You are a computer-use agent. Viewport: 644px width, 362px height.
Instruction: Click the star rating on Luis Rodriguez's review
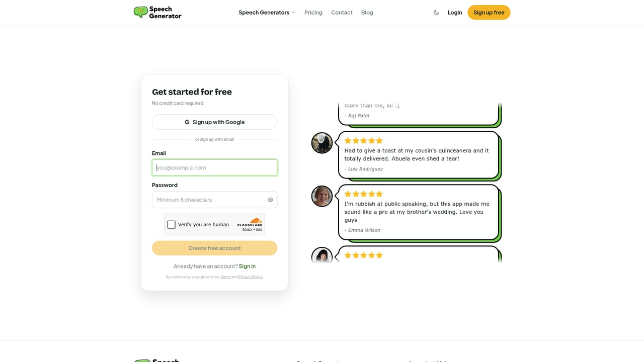364,141
